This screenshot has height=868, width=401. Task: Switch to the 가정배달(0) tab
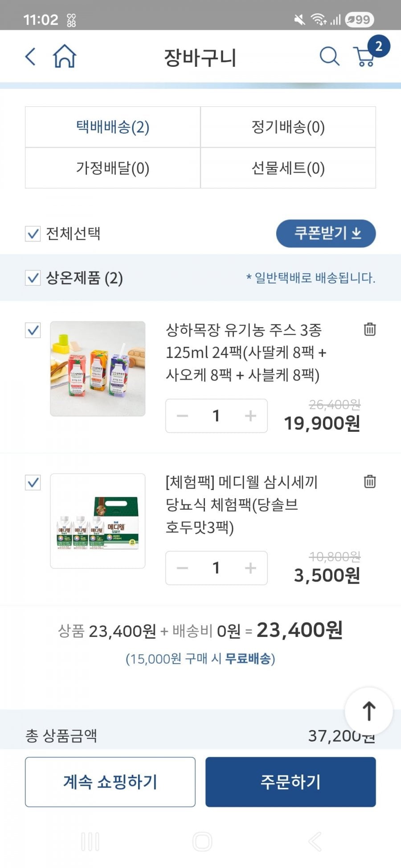tap(113, 168)
